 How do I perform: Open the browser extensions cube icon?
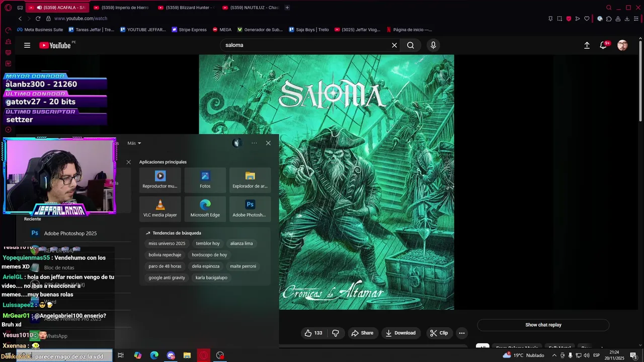pyautogui.click(x=609, y=19)
